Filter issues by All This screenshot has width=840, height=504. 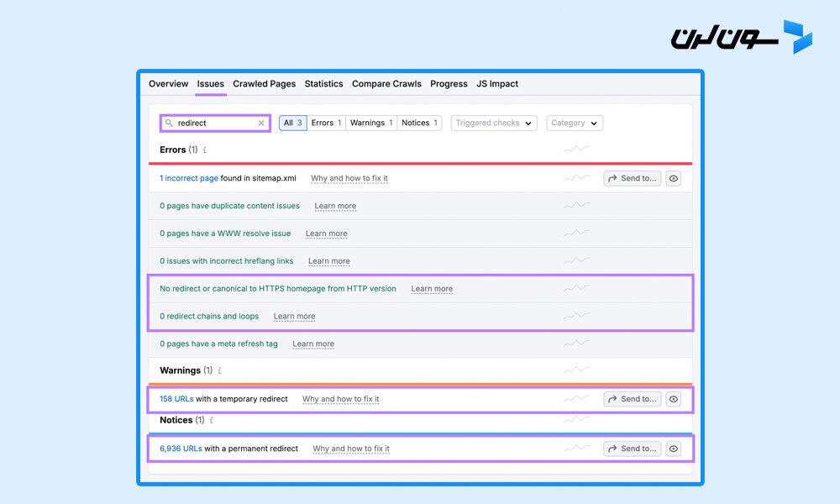pos(293,123)
